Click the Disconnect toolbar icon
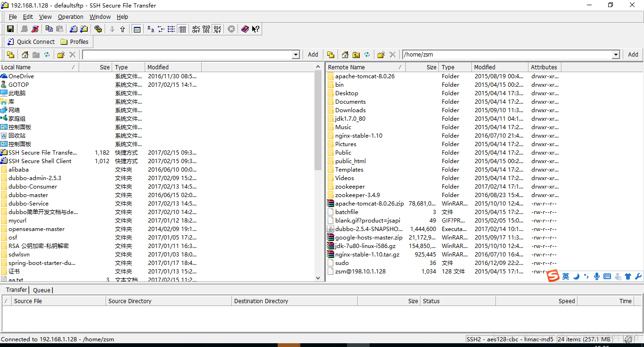Viewport: 644px width, 347px height. pos(35,29)
